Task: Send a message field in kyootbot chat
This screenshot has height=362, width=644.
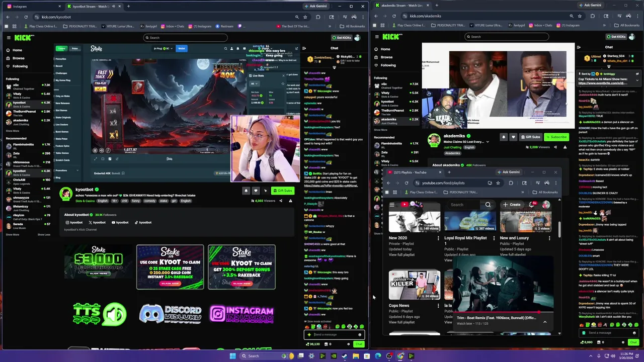Action: pyautogui.click(x=333, y=335)
